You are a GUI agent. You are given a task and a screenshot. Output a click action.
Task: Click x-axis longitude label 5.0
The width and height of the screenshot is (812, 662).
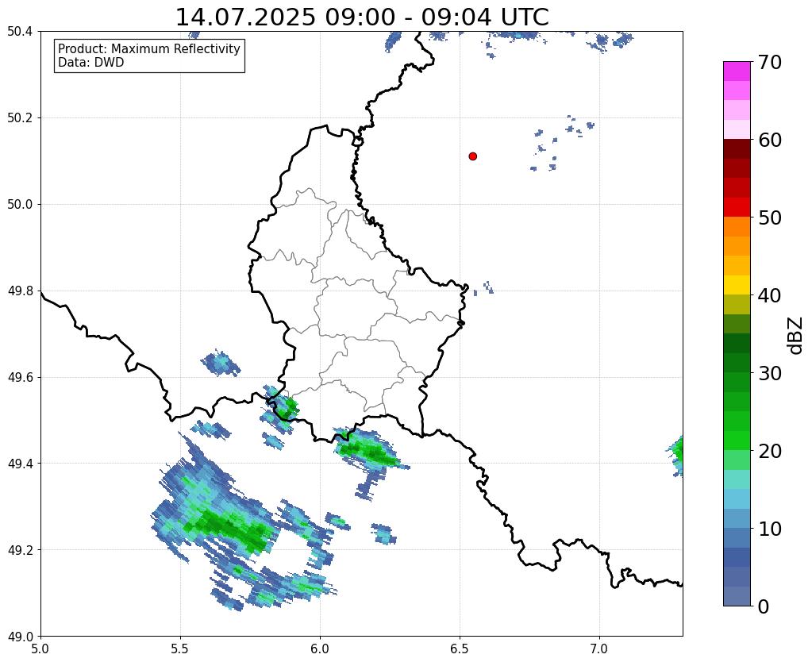click(40, 649)
